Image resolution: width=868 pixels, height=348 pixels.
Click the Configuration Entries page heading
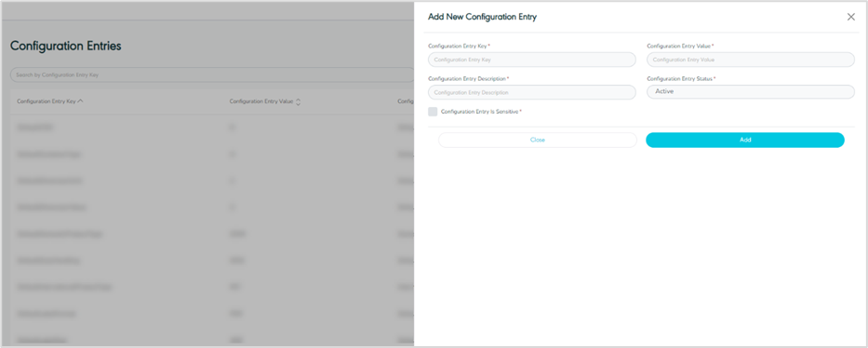[66, 47]
